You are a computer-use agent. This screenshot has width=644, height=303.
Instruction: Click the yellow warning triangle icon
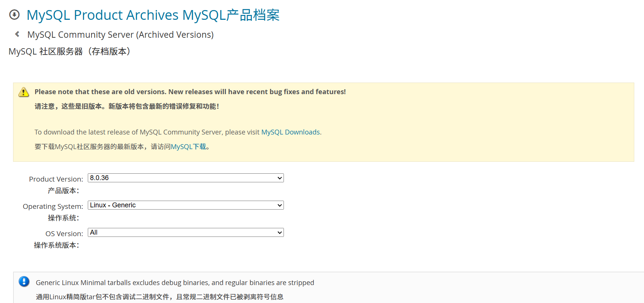tap(24, 92)
